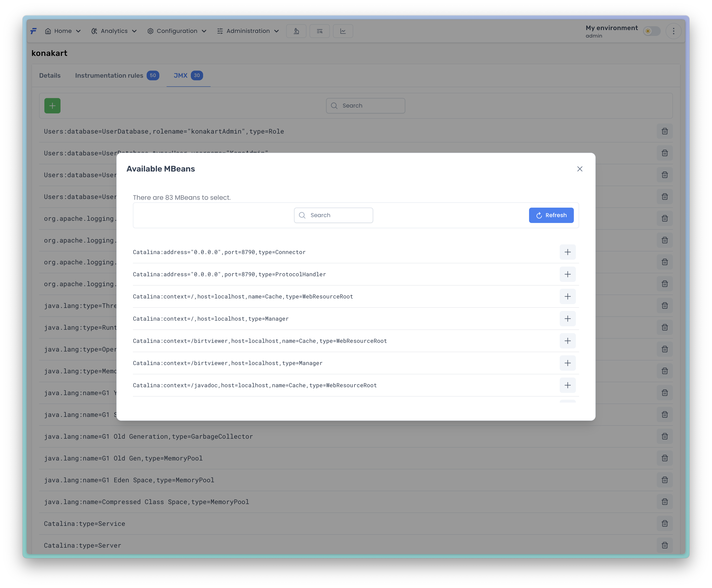Toggle the light/dark theme switch
This screenshot has height=588, width=712.
(x=651, y=31)
